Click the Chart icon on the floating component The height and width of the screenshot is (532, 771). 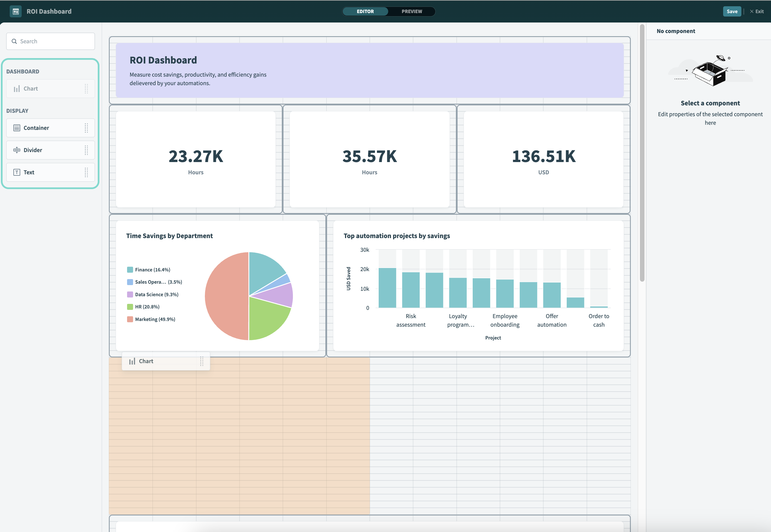132,361
